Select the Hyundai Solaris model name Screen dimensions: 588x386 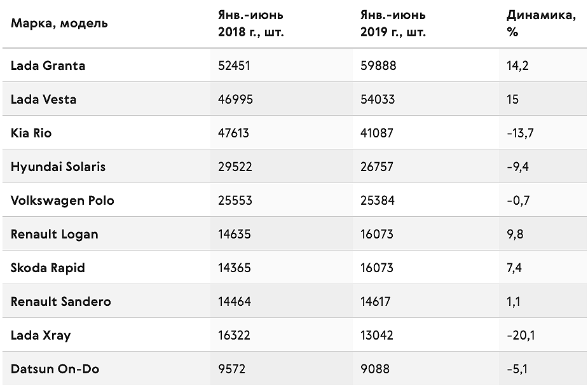coord(58,167)
